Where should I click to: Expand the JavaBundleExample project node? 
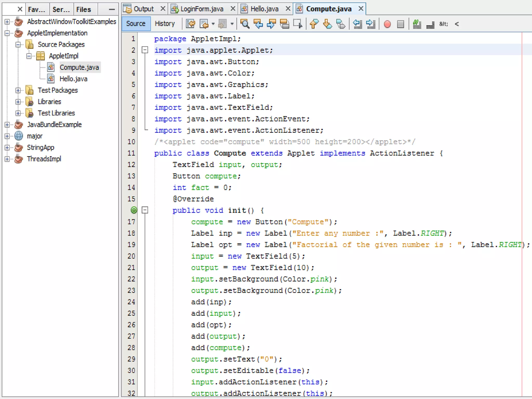coord(7,125)
